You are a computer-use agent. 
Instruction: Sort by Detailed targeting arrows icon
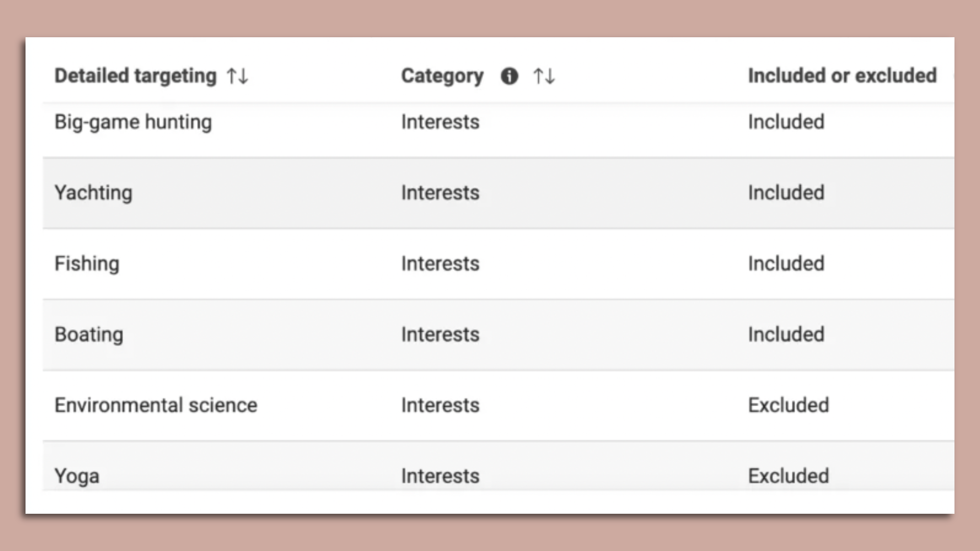(237, 77)
